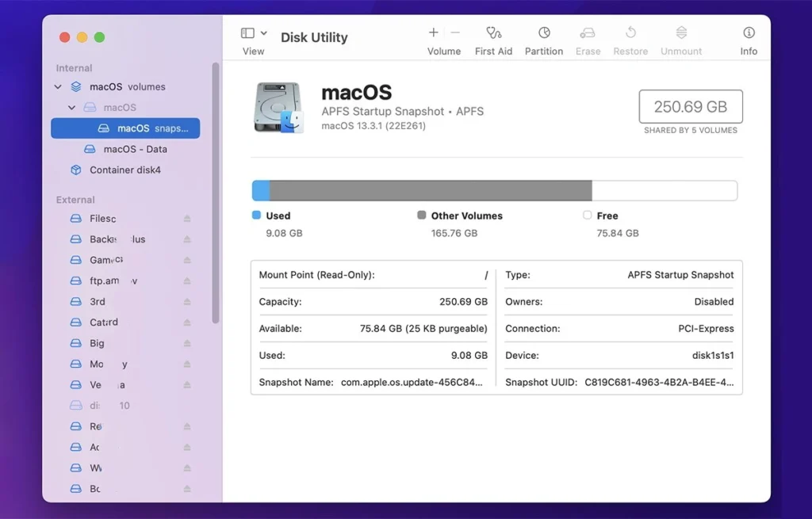
Task: Add a volume with the plus icon
Action: coord(433,33)
